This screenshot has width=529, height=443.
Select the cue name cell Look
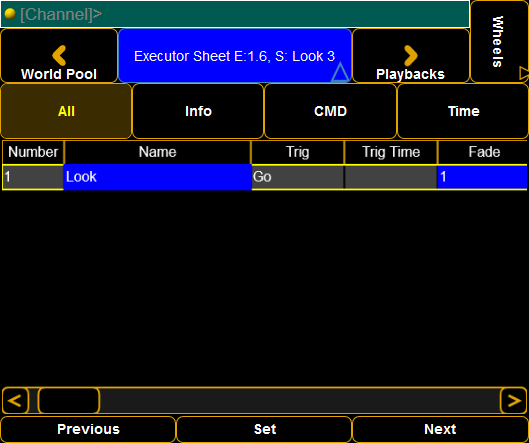158,177
